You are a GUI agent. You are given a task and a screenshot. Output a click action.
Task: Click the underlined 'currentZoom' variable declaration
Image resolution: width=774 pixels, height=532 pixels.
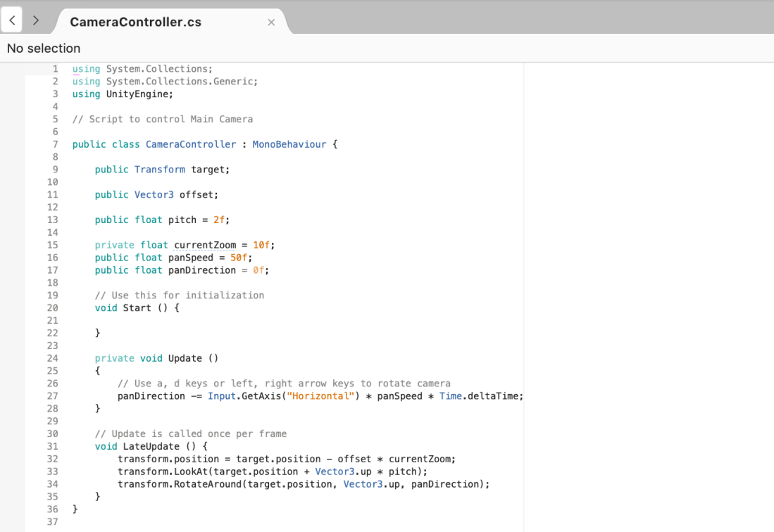pyautogui.click(x=205, y=245)
